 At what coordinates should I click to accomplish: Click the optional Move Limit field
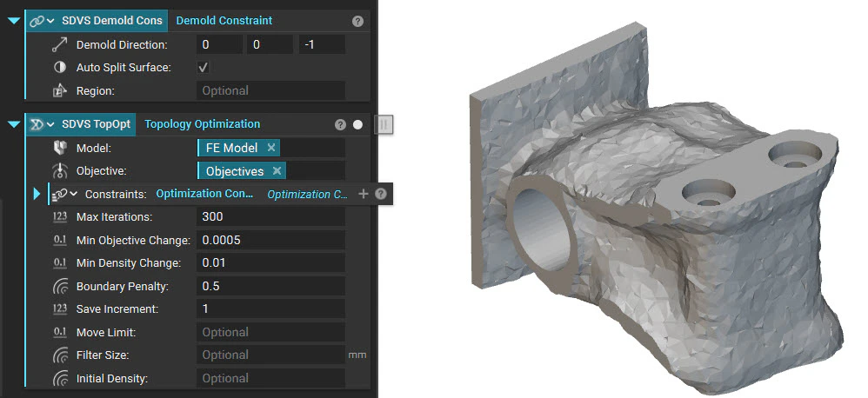270,332
